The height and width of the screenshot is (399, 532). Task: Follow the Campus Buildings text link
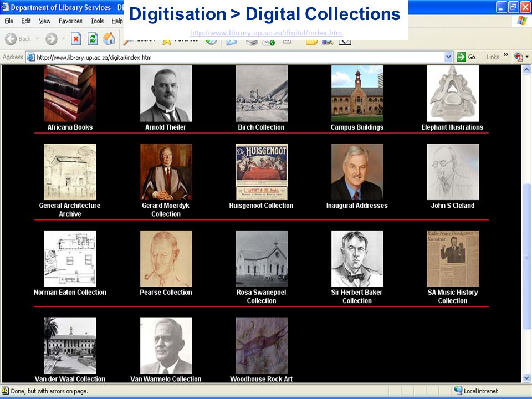pyautogui.click(x=357, y=127)
